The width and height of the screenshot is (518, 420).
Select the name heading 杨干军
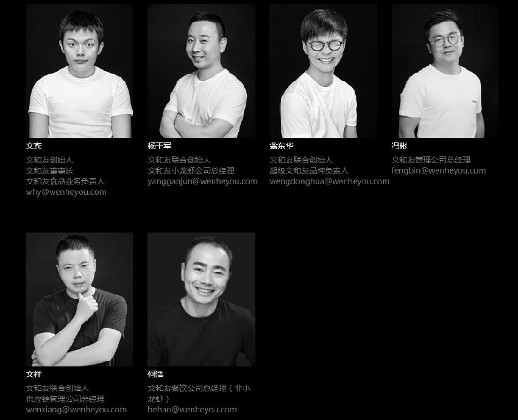coord(159,145)
